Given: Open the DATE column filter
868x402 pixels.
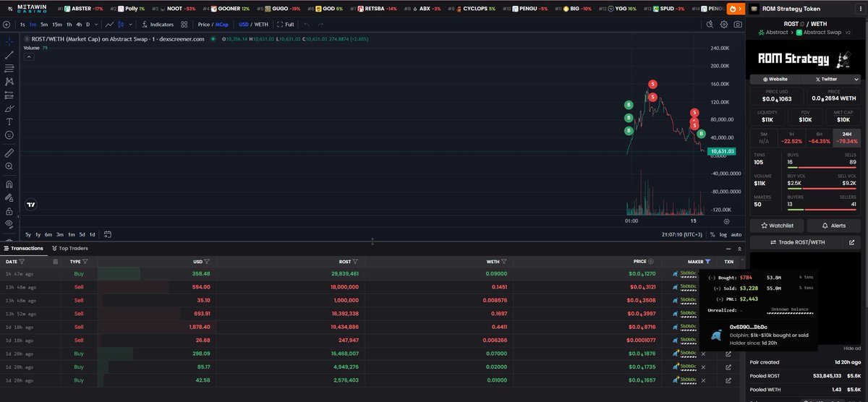Looking at the screenshot, I should point(22,261).
